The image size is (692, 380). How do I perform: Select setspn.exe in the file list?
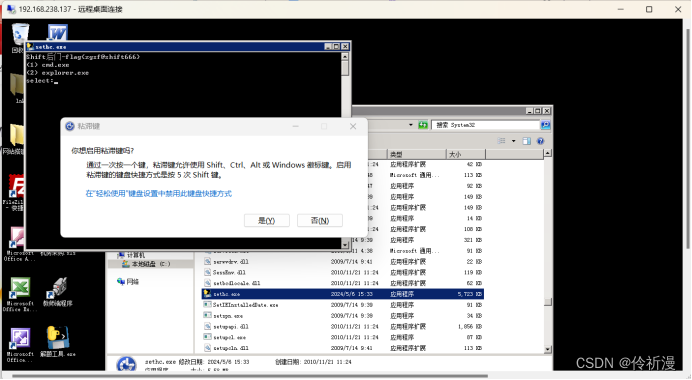(343, 316)
